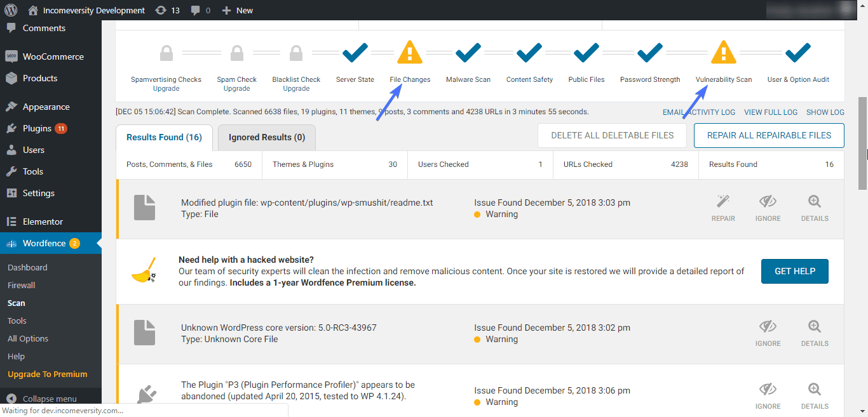Click the Scan Complete status text
Screen dimensions: 868x417
[352, 112]
